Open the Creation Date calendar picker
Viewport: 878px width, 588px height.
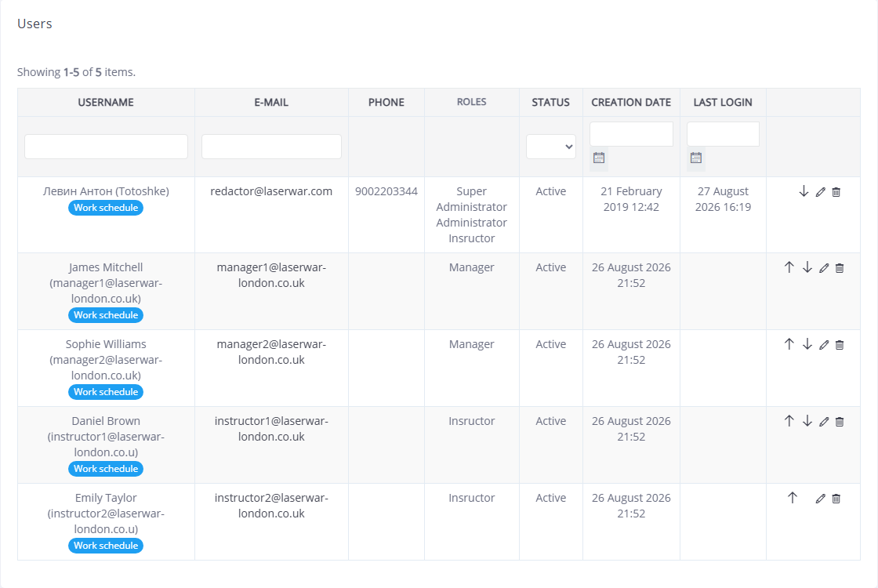(x=599, y=158)
